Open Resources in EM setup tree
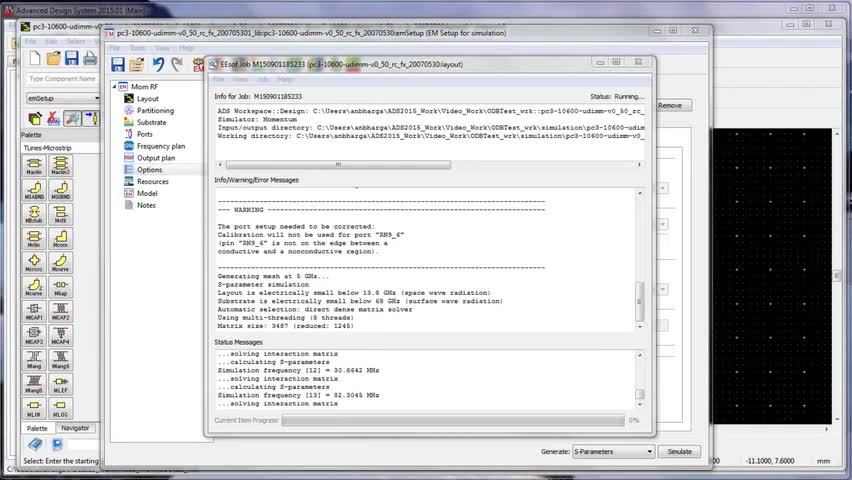 pyautogui.click(x=152, y=182)
